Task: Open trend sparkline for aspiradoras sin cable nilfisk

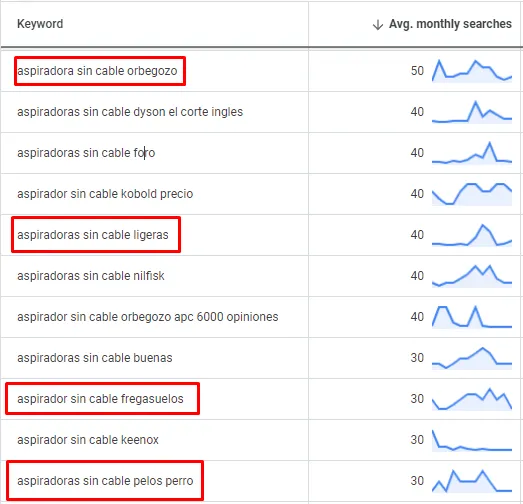Action: click(472, 276)
